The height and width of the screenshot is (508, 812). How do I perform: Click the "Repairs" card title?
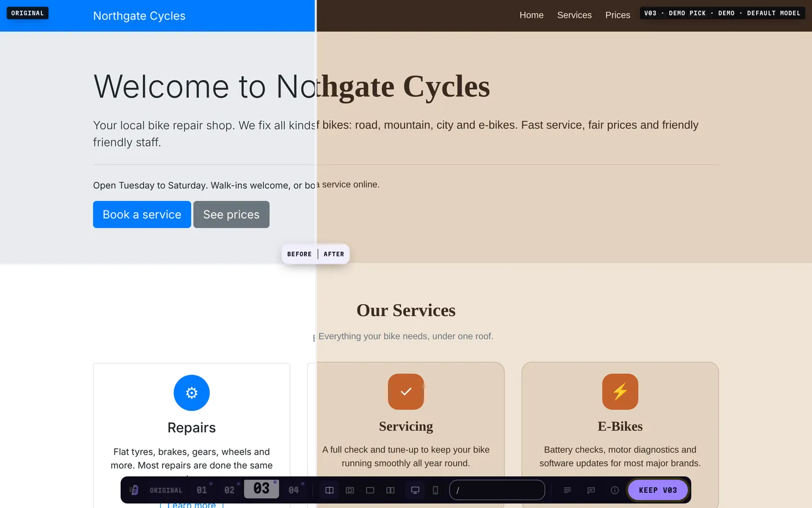tap(192, 428)
